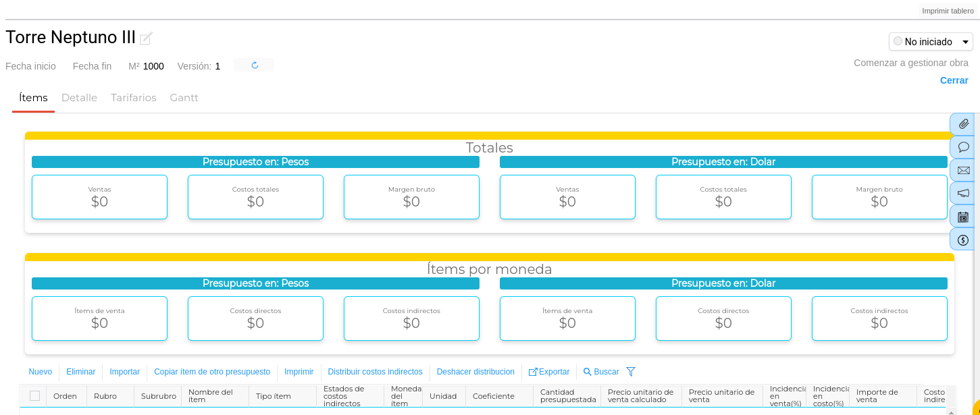980x415 pixels.
Task: Click the Comenzar a gestionar obra link
Action: (x=911, y=63)
